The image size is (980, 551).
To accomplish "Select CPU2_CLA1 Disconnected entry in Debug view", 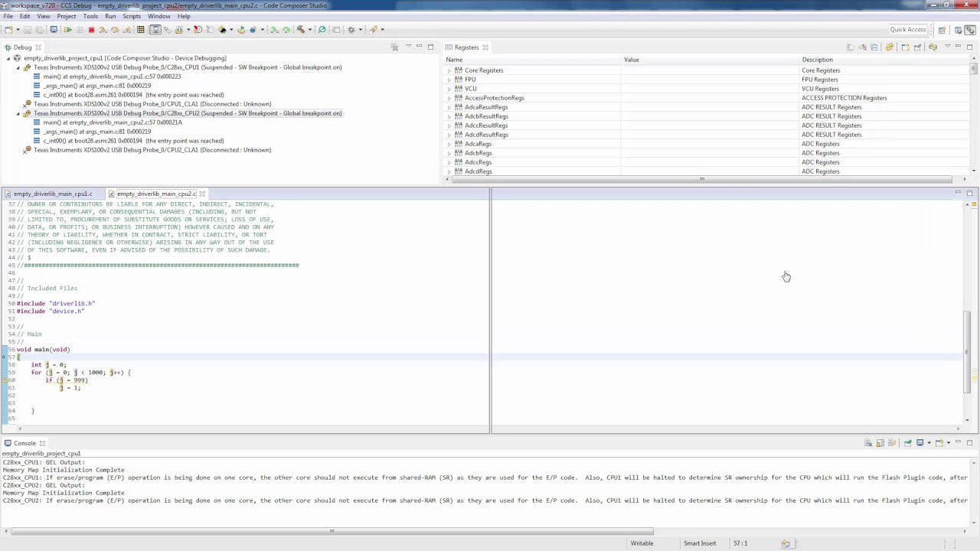I will 152,150.
